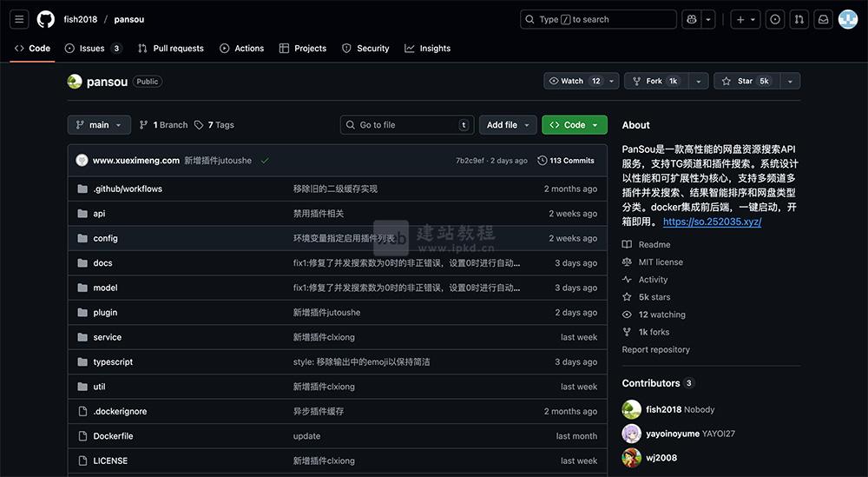Open MIT license link
Screen dimensions: 868x477
coord(653,262)
